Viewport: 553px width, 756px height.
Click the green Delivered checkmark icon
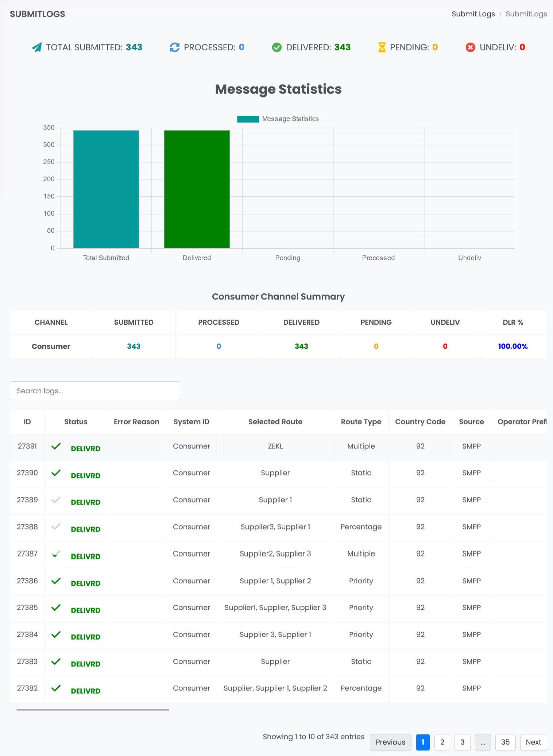pos(277,47)
